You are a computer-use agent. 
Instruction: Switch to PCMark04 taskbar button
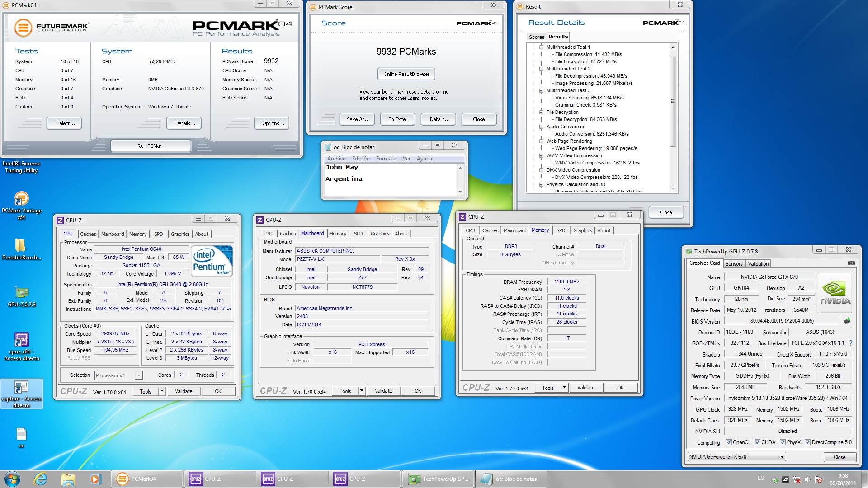coord(147,479)
